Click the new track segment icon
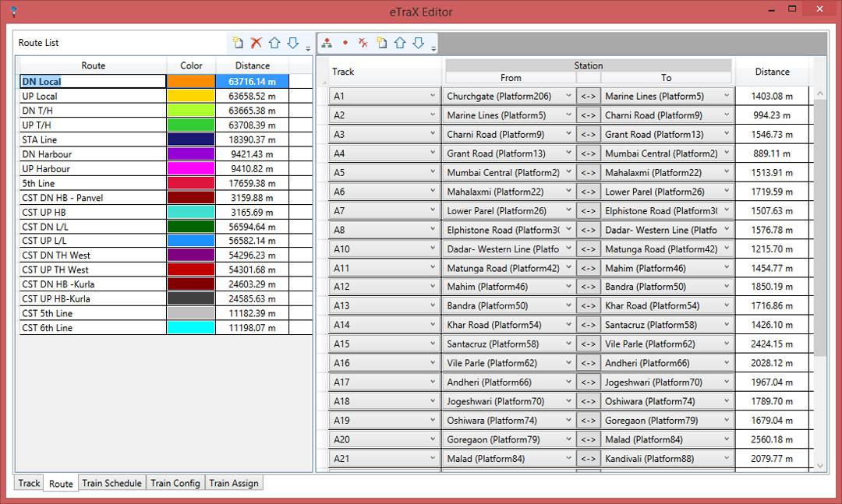This screenshot has width=842, height=504. [383, 43]
